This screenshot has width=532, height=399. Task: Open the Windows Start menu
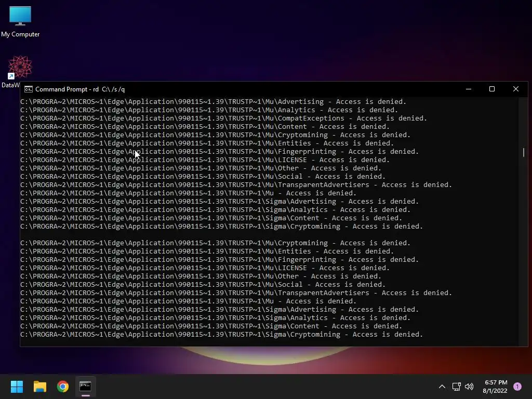17,387
